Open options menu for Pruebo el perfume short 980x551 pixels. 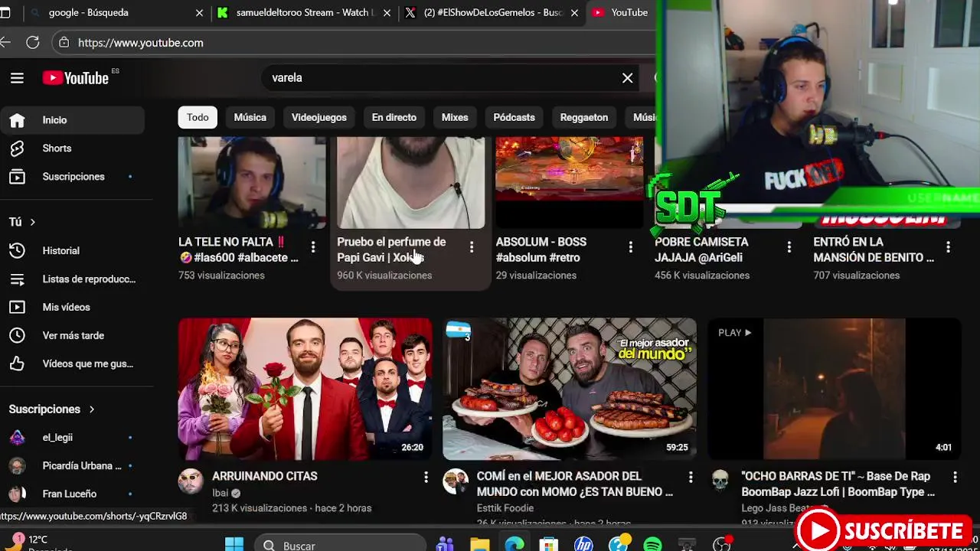coord(472,246)
